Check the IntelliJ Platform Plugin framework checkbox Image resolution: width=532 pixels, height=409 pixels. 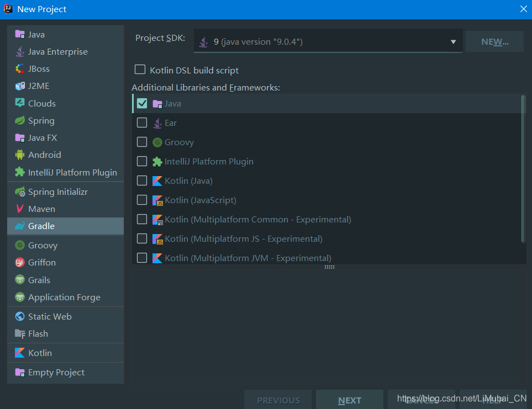pos(142,161)
